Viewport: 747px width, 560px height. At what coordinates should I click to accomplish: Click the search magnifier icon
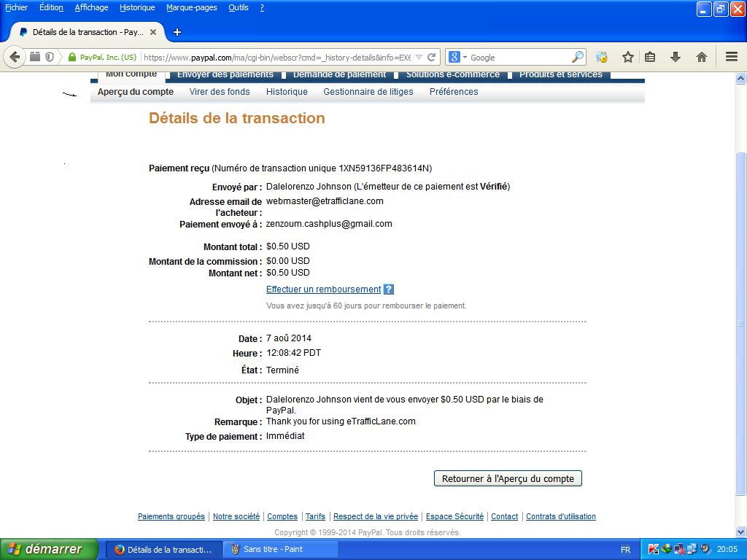(578, 57)
